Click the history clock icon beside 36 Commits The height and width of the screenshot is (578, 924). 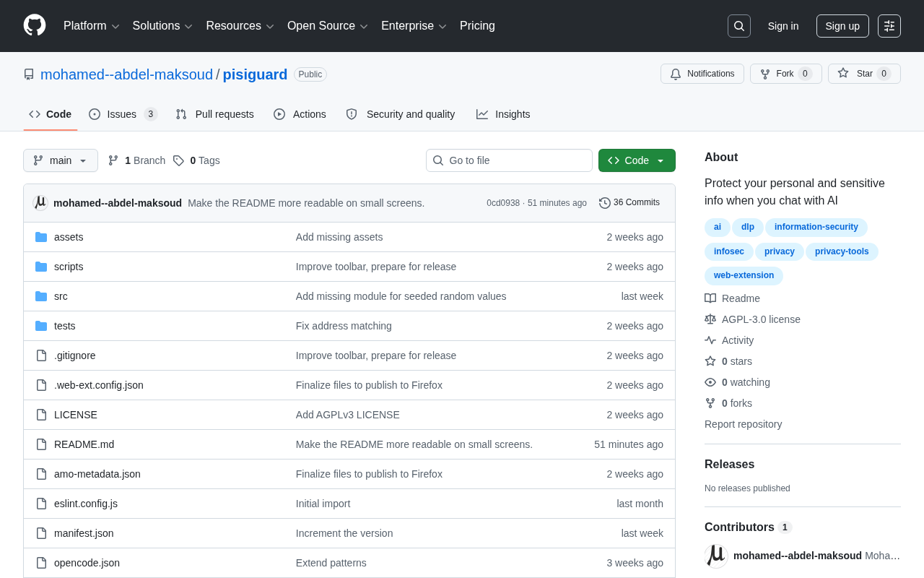[605, 203]
